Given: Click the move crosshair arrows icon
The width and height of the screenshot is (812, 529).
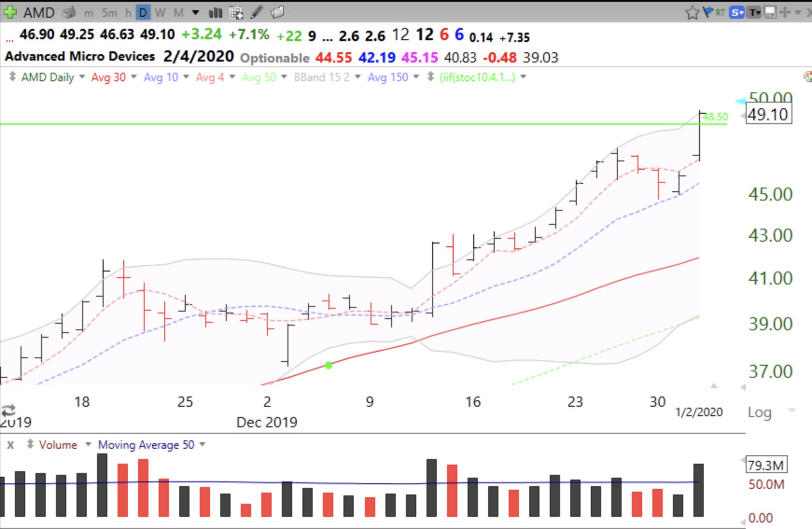Looking at the screenshot, I should point(785,13).
